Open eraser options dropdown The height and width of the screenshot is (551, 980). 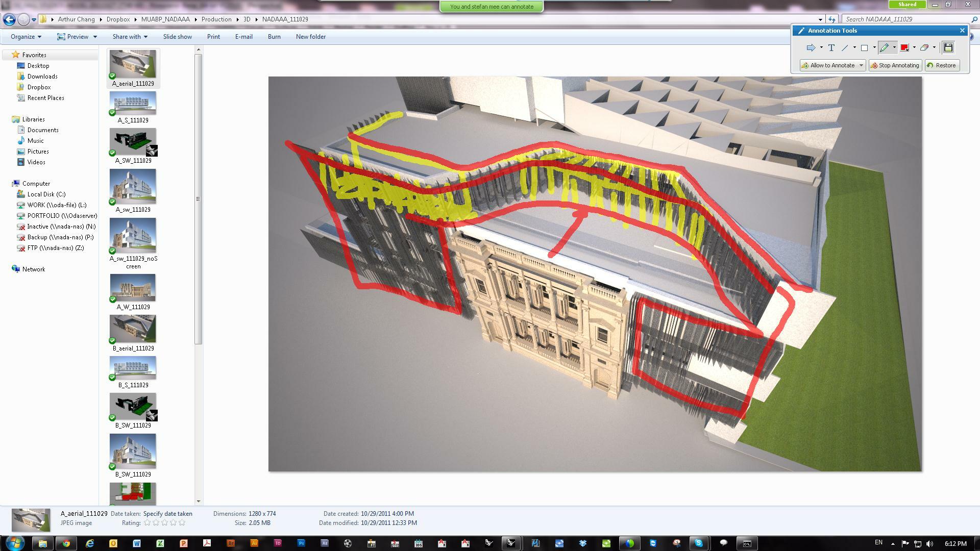coord(935,48)
